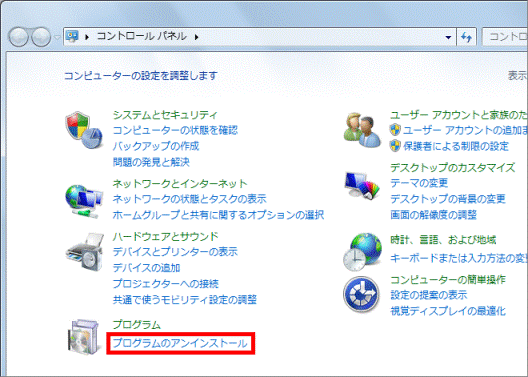This screenshot has height=377, width=528.
Task: Click the Clock, Language, Region globe icon
Action: (362, 252)
